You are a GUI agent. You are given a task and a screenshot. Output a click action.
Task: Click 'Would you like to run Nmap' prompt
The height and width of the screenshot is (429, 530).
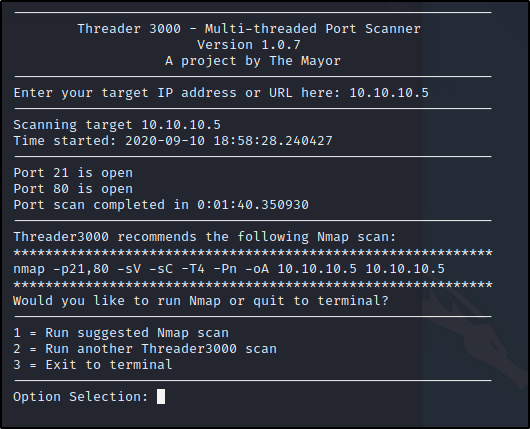[201, 301]
